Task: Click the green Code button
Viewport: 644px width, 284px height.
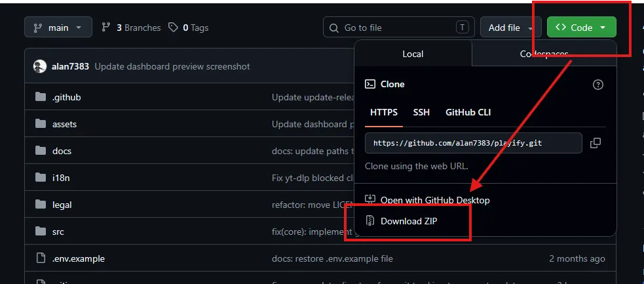Action: (581, 28)
